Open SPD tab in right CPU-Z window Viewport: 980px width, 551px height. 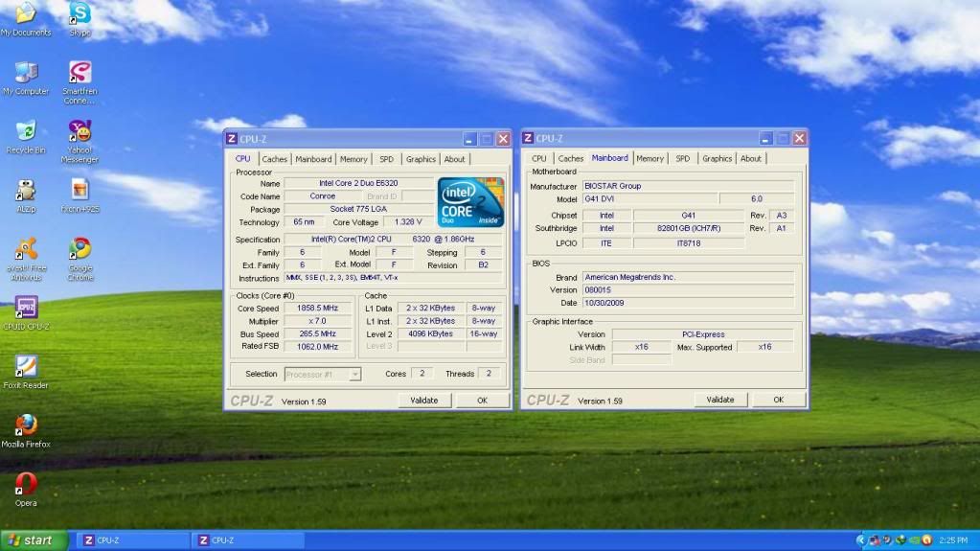(x=682, y=159)
